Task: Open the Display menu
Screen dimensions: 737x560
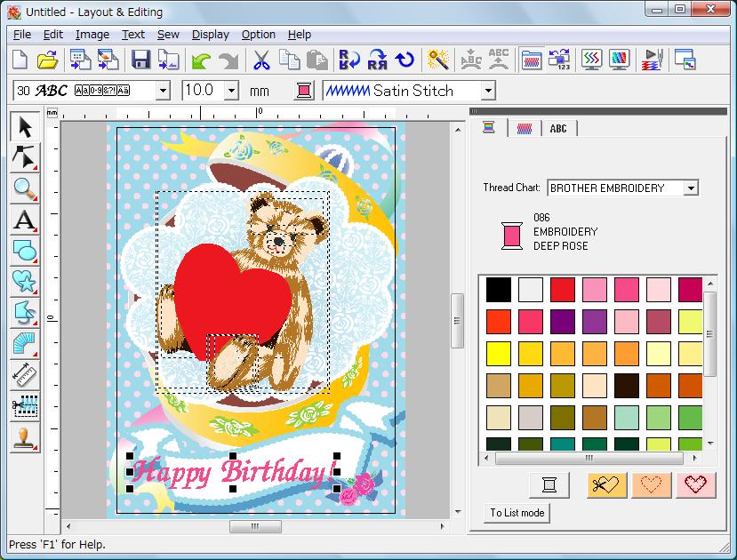Action: [x=210, y=35]
